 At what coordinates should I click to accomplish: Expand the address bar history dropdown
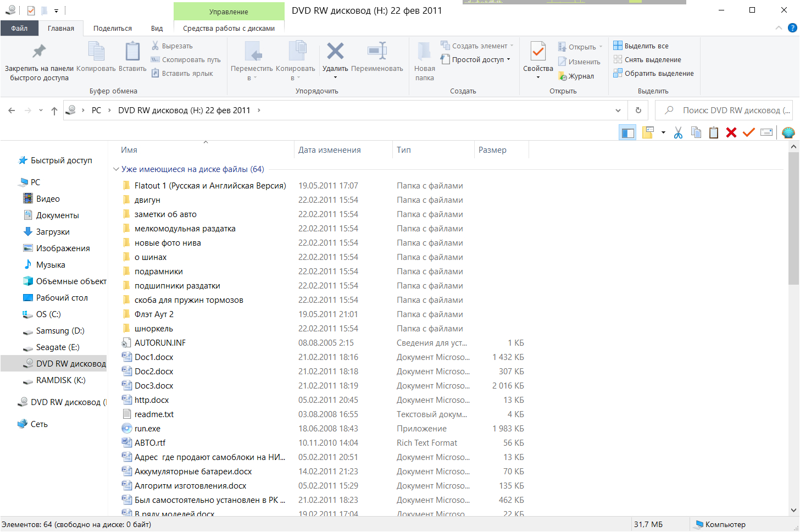tap(618, 110)
